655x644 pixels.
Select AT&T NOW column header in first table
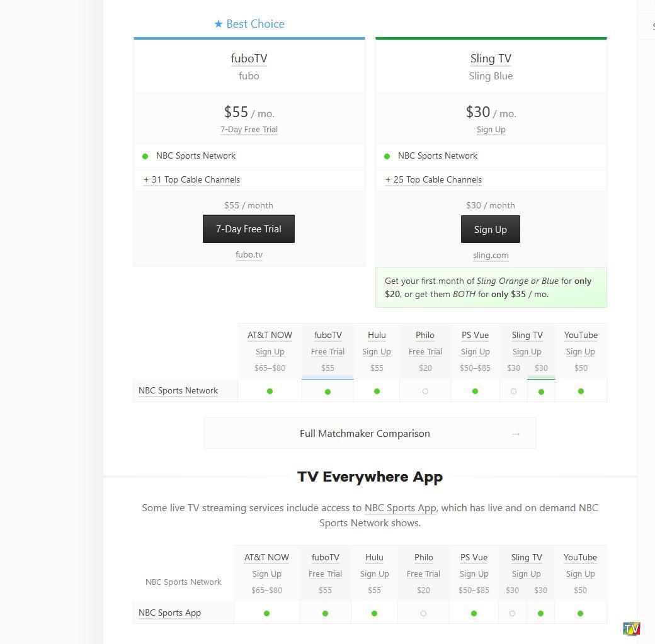point(270,336)
